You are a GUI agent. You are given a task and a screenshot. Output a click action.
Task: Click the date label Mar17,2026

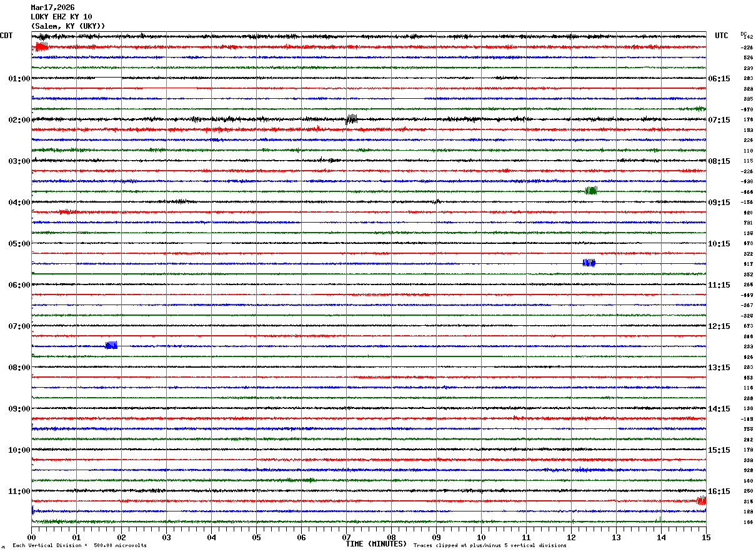point(52,8)
